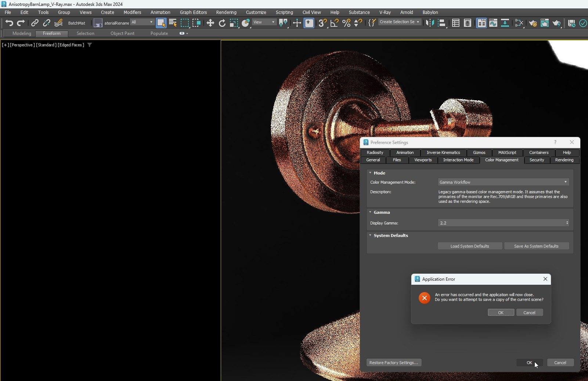This screenshot has width=588, height=381.
Task: Toggle the Spinner Snap icon
Action: pyautogui.click(x=358, y=23)
